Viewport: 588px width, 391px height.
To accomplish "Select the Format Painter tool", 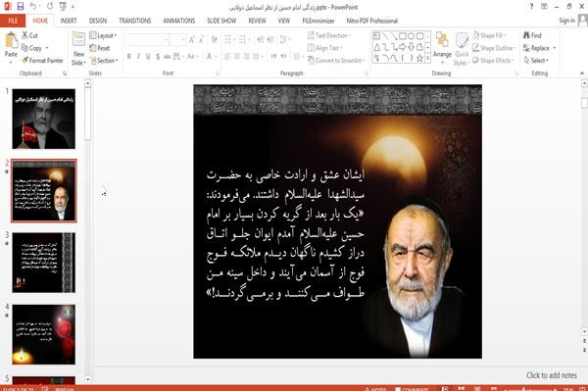I will click(42, 61).
